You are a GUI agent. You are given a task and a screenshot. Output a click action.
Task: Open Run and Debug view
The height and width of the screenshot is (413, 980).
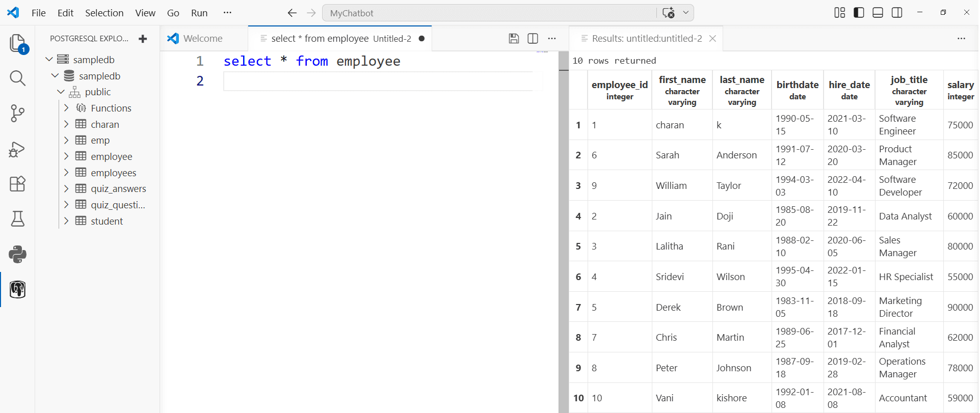[x=17, y=149]
